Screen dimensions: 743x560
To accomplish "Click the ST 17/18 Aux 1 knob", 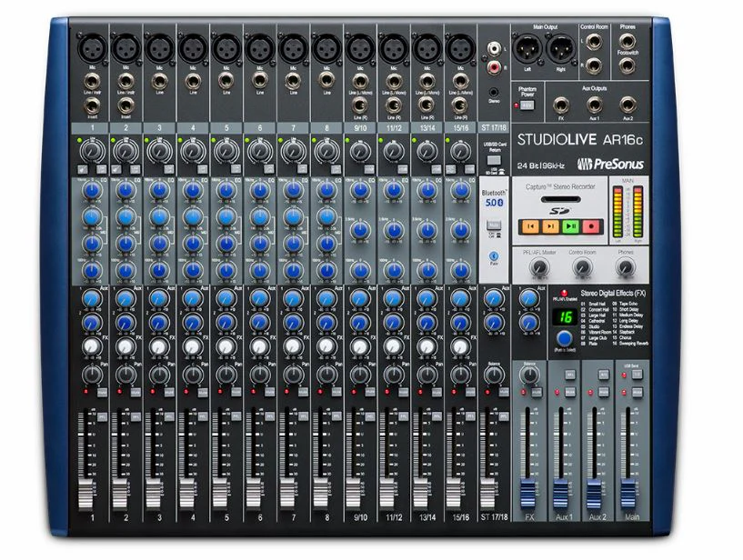I will (494, 298).
